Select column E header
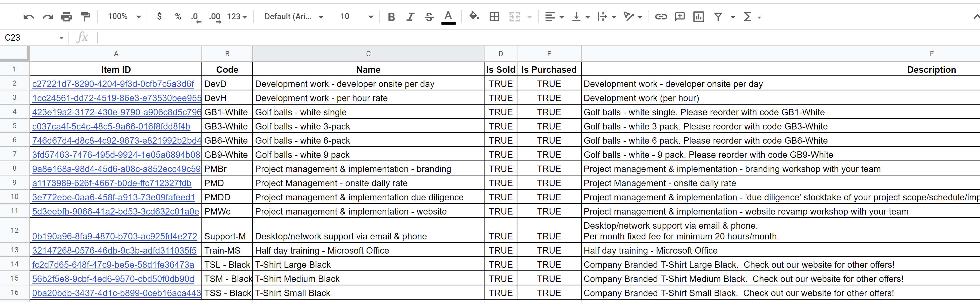 [x=549, y=54]
